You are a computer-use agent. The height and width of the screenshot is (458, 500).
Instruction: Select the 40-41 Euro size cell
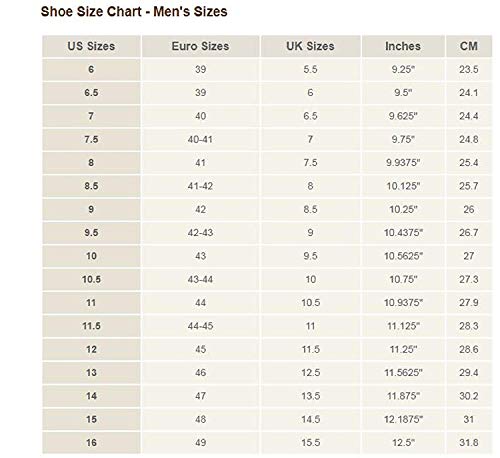coord(200,139)
